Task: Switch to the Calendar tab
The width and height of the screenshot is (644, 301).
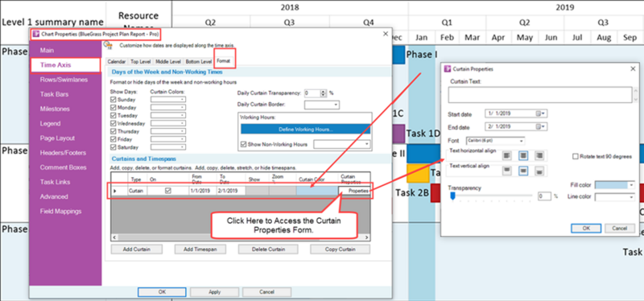Action: pos(116,62)
